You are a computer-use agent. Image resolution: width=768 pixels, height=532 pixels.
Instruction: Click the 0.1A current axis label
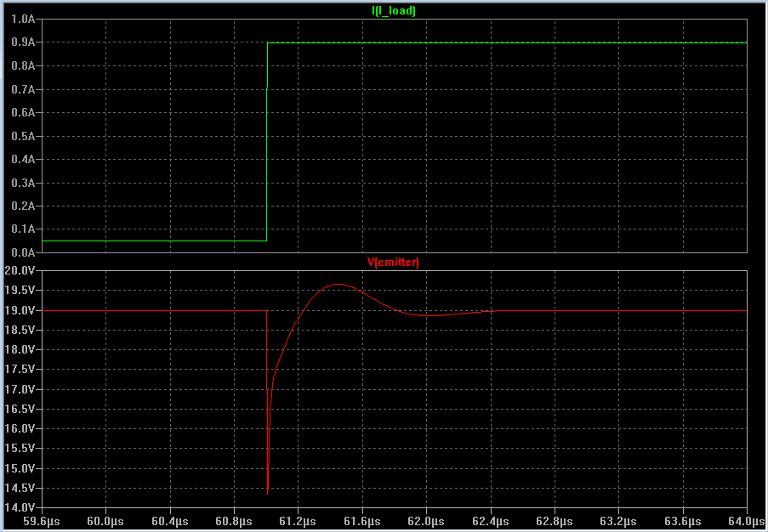(24, 229)
